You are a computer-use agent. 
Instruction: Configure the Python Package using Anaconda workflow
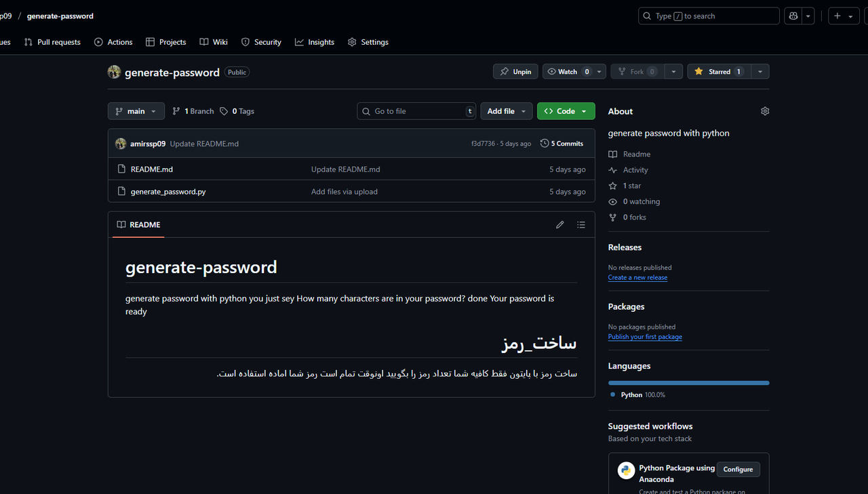coord(738,470)
